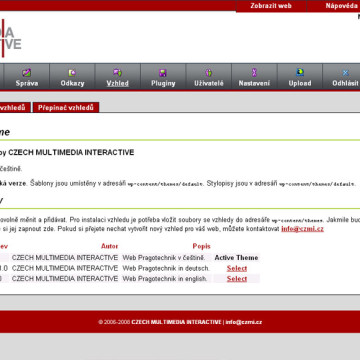Image resolution: width=360 pixels, height=360 pixels.
Task: Log out via the Odhlásit label
Action: pos(346,83)
